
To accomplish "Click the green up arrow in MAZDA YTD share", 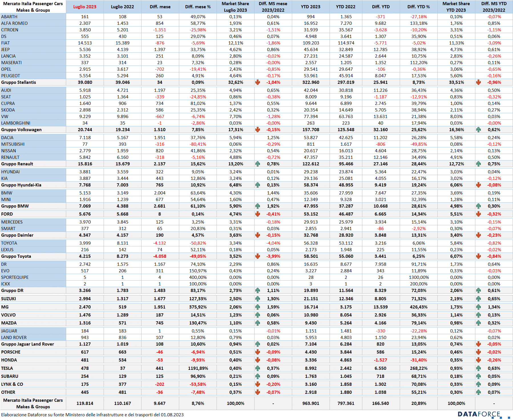I will (478, 323).
